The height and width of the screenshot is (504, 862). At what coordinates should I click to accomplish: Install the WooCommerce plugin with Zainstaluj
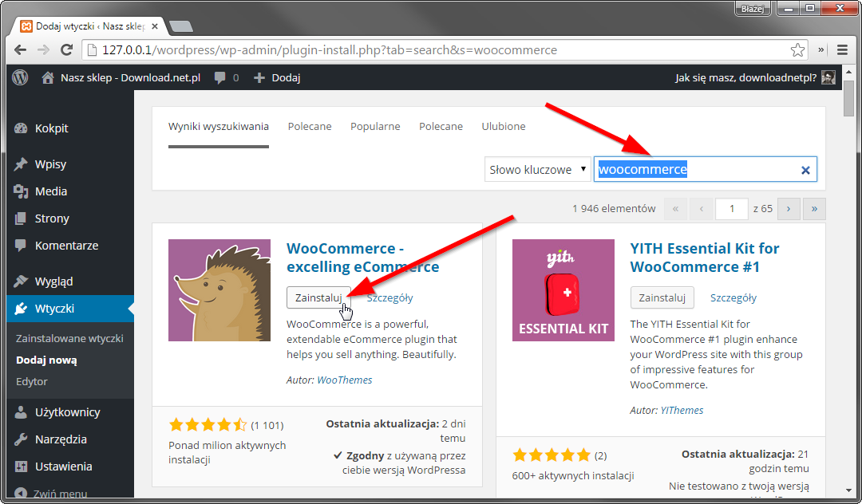[x=318, y=297]
